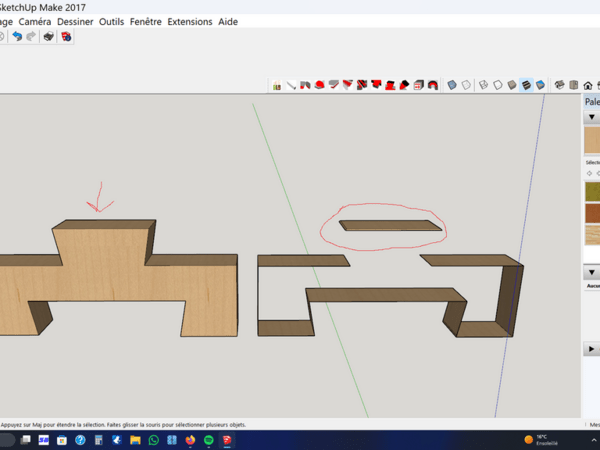Collapse the second tray panel arrow
Viewport: 600px width, 450px height.
(x=591, y=272)
